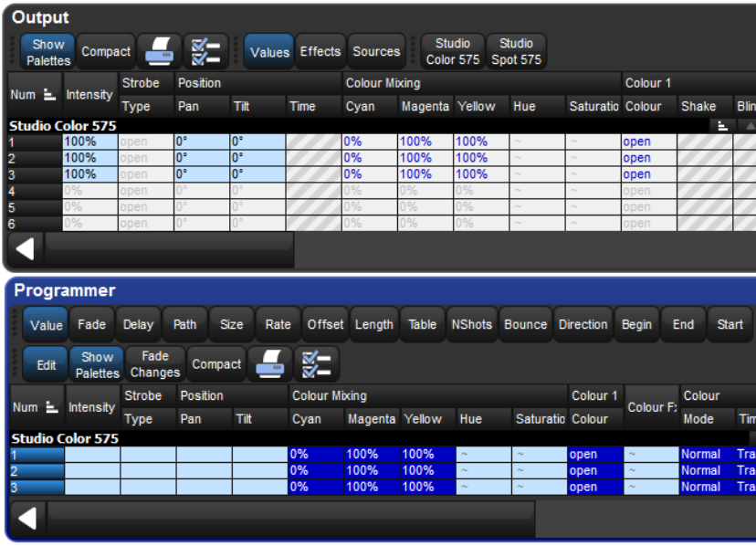Click the Cyan column header in Output
The width and height of the screenshot is (756, 546).
[370, 107]
